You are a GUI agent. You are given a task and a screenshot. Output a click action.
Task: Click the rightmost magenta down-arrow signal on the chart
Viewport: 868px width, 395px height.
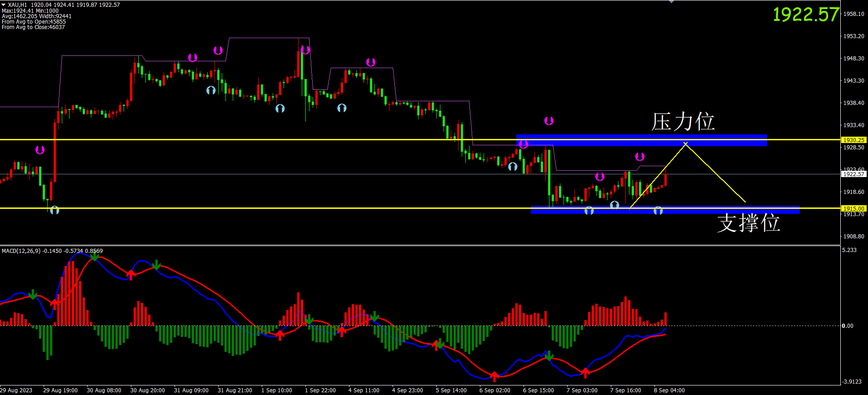(x=640, y=157)
